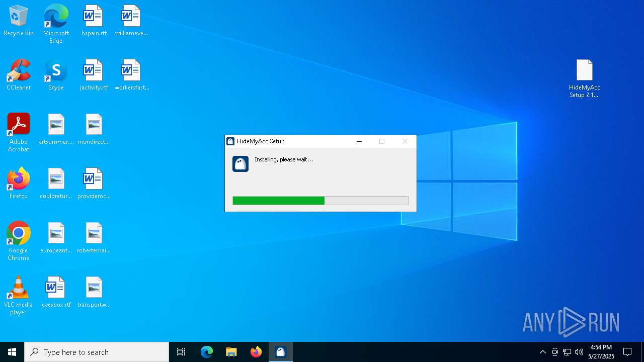Select the transportw... image file icon
This screenshot has height=362, width=644.
click(x=94, y=292)
